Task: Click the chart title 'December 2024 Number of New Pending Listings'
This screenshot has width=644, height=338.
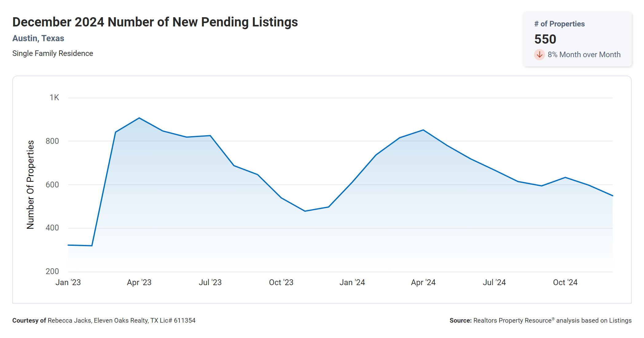Action: pos(155,22)
